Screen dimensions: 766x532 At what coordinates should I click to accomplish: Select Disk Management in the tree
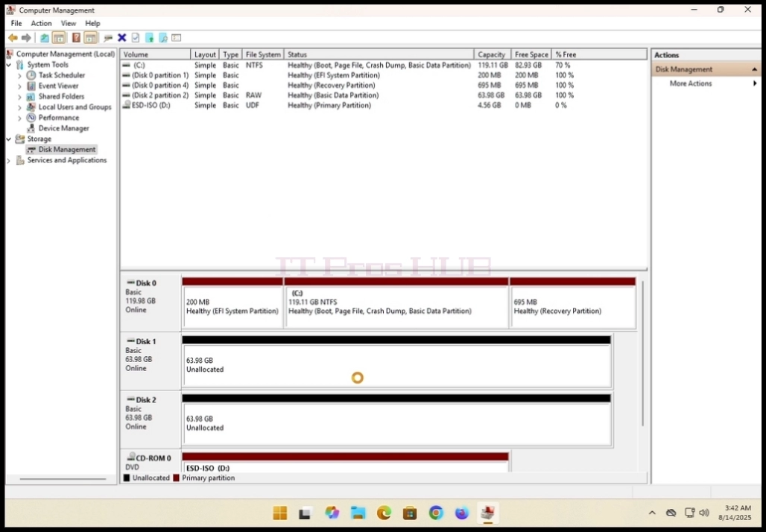(x=67, y=150)
